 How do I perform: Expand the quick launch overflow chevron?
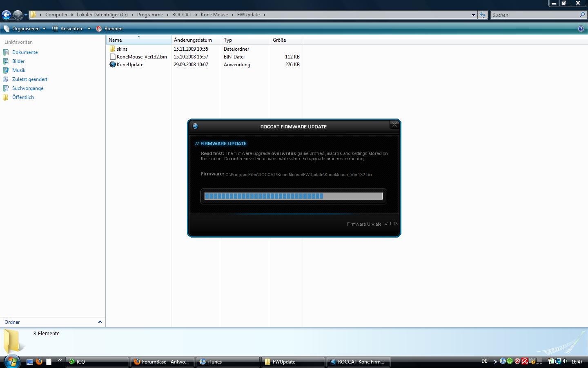[x=60, y=360]
